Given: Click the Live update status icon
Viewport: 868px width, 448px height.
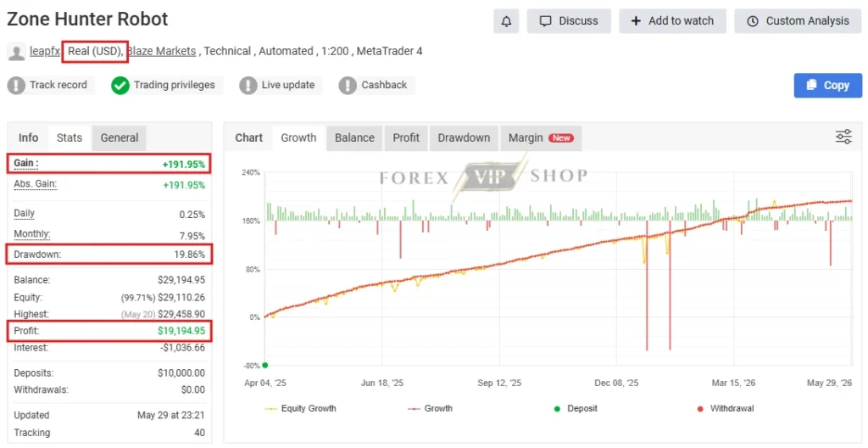Looking at the screenshot, I should coord(248,86).
